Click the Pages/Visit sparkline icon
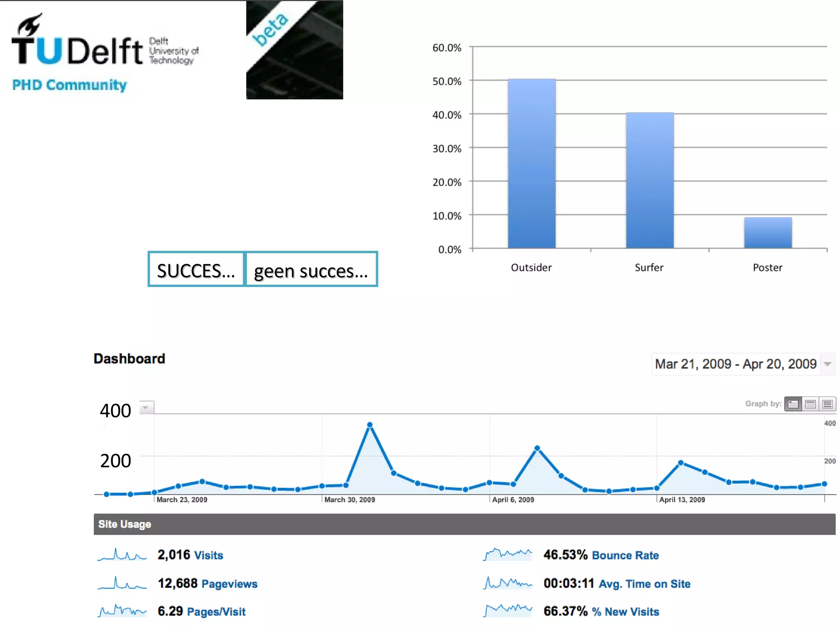This screenshot has width=840, height=630. point(122,611)
